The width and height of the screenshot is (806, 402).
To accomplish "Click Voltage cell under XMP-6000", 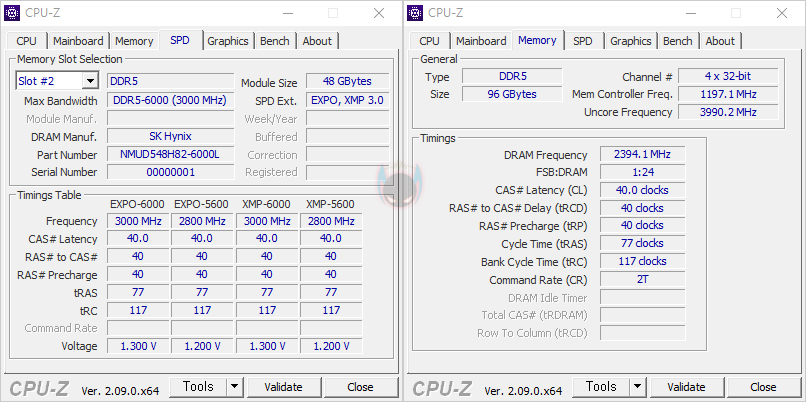I will [267, 346].
